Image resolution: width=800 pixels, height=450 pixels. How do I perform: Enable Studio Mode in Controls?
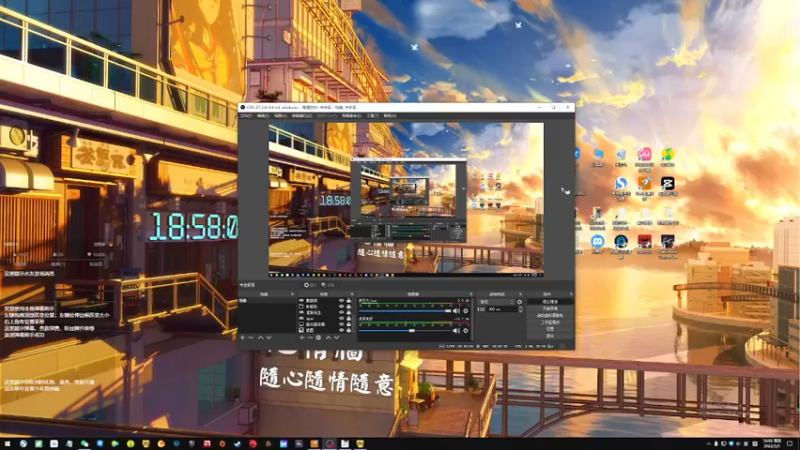[549, 322]
